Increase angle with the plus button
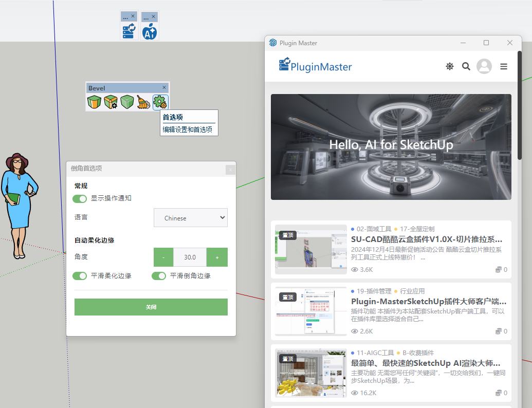This screenshot has height=408, width=532. point(217,257)
